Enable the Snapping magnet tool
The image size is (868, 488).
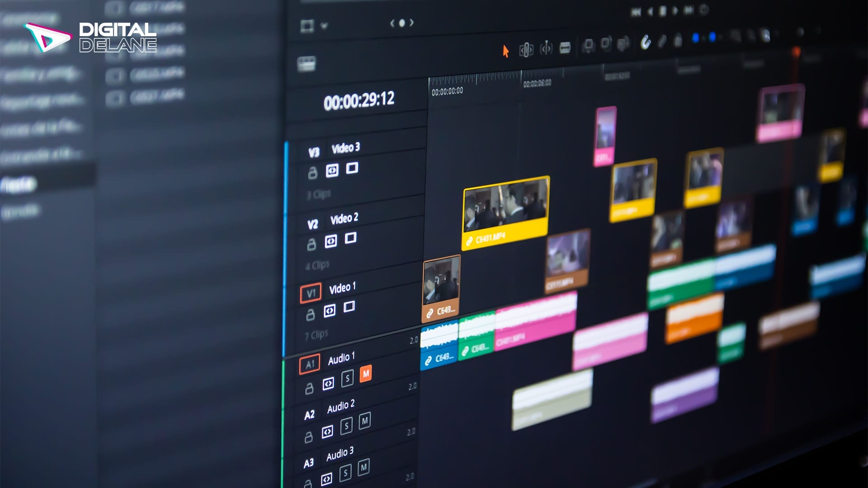[646, 43]
